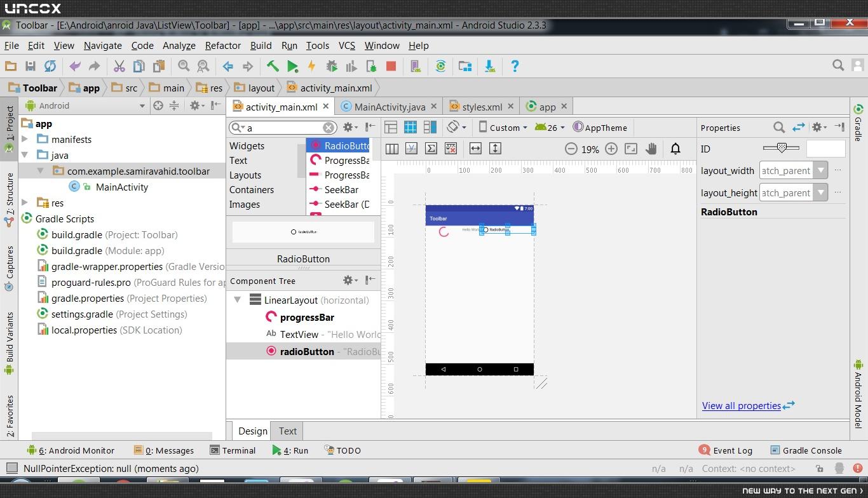
Task: Click the ID input field in Properties
Action: click(x=826, y=149)
